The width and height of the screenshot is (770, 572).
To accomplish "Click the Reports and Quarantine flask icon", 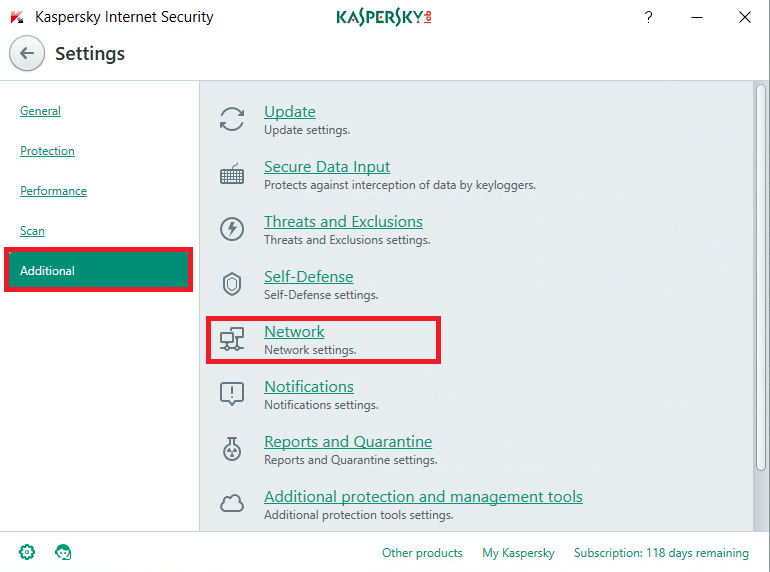I will (x=232, y=449).
